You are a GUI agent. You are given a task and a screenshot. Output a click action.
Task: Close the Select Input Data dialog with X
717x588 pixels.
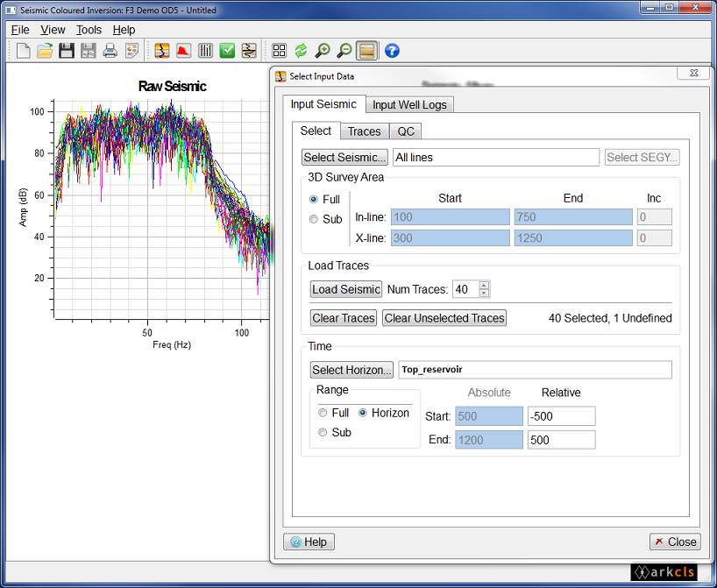pyautogui.click(x=693, y=73)
